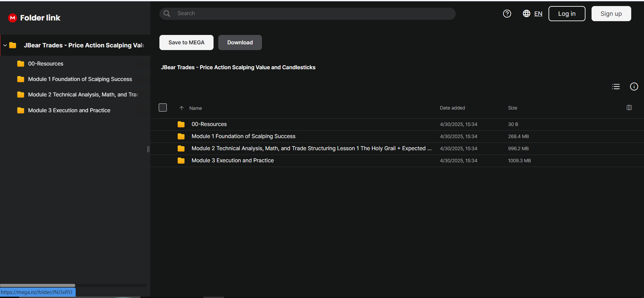Tick the select-all checkbox

coord(163,108)
